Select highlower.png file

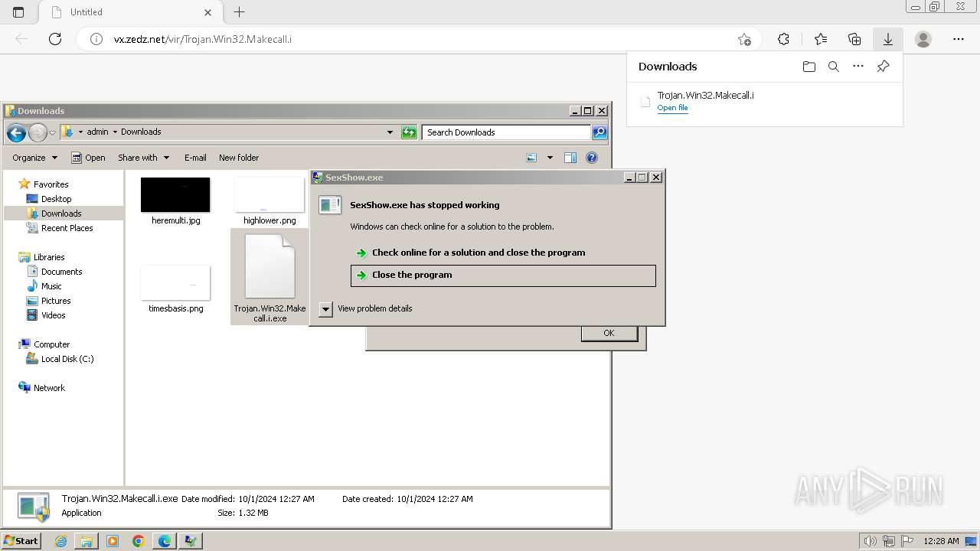(x=269, y=202)
